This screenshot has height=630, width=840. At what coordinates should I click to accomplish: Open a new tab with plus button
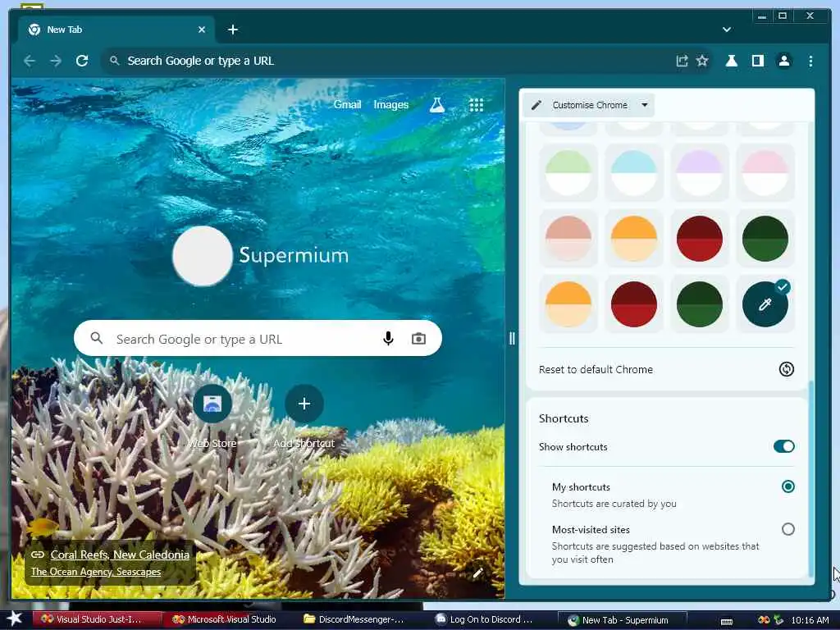(232, 30)
